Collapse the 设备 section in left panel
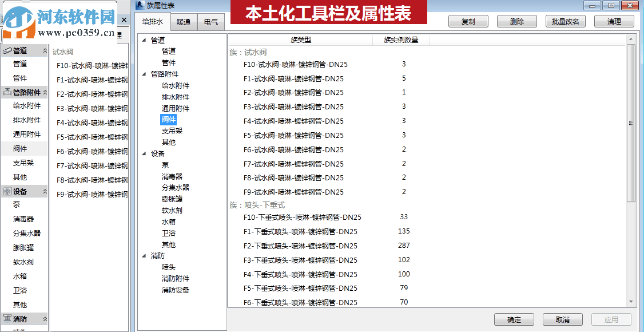 (x=45, y=192)
